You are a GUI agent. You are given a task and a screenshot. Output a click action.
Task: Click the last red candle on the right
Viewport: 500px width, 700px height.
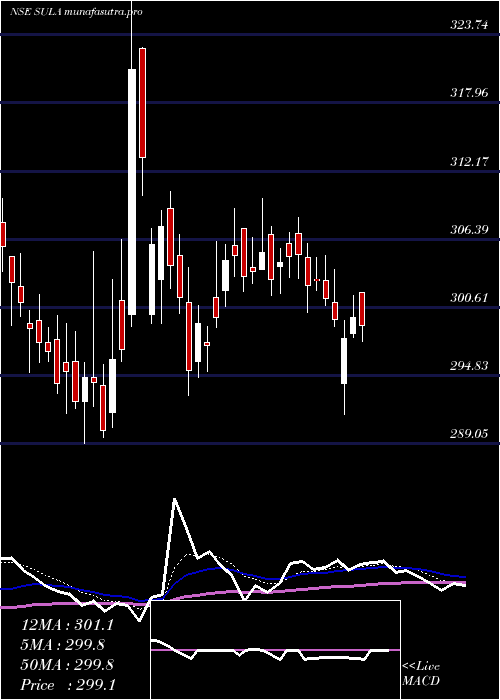tap(362, 309)
